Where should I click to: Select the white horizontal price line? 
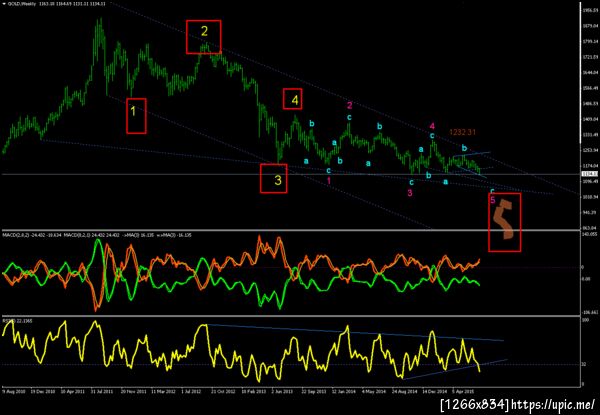291,174
